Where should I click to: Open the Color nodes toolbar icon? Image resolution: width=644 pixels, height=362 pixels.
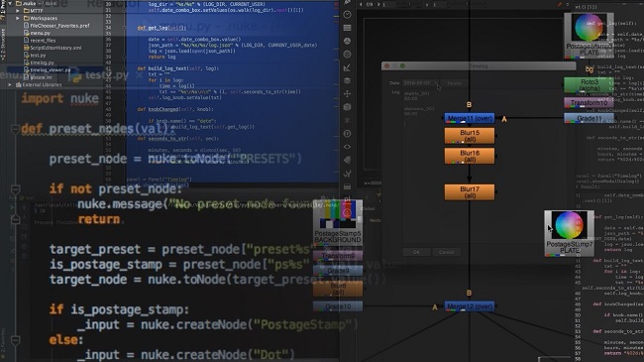coord(347,41)
